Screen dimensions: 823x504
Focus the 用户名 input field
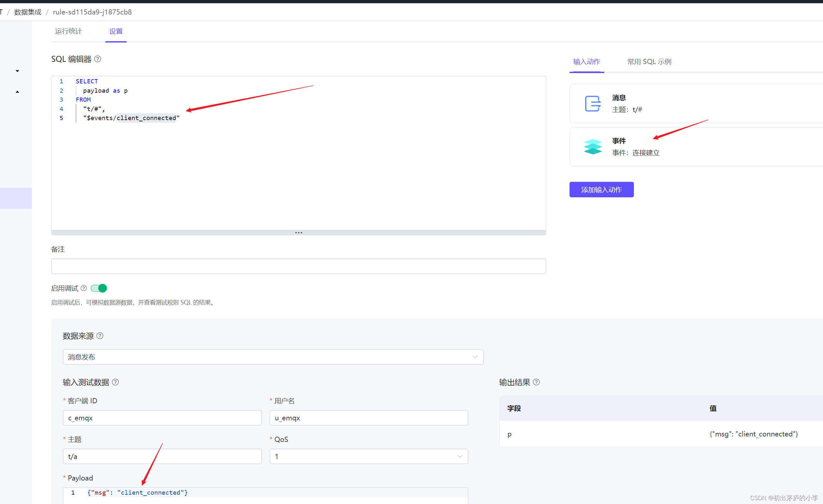(x=368, y=417)
